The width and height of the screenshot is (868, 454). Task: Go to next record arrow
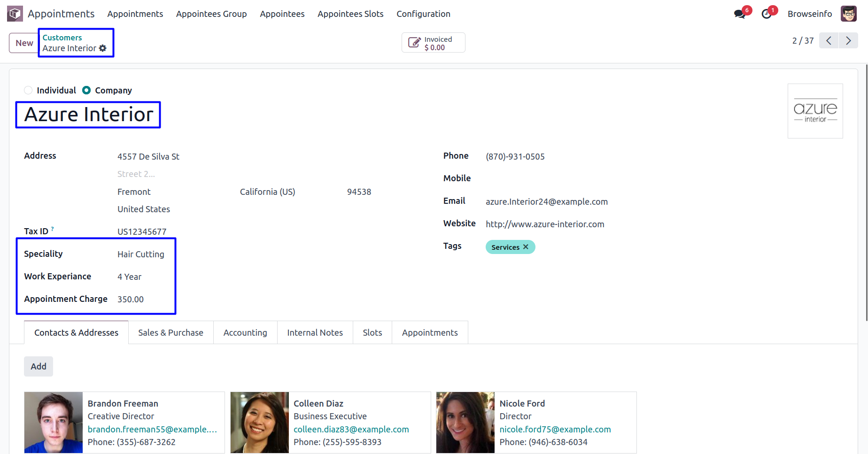pos(848,41)
